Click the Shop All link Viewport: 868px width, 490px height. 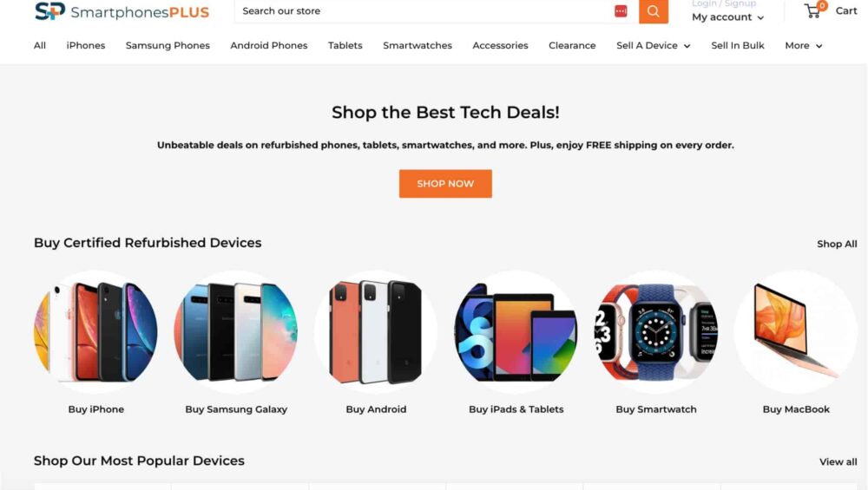837,244
